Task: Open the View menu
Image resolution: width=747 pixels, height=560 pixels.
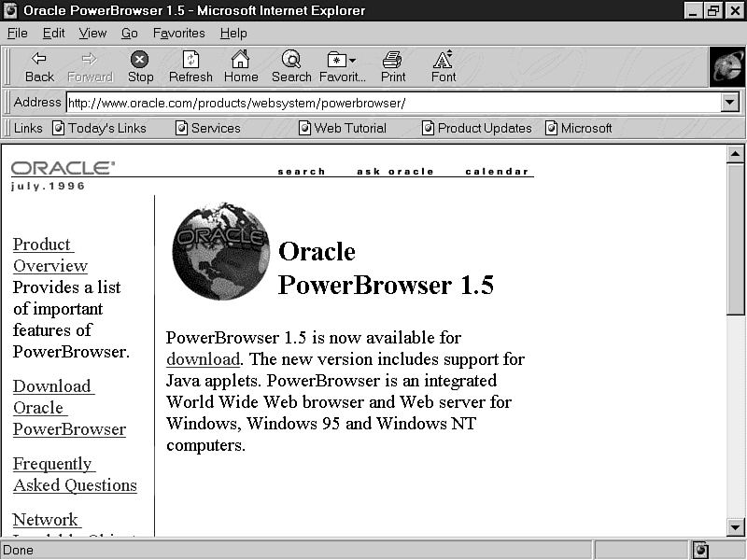Action: pyautogui.click(x=92, y=34)
